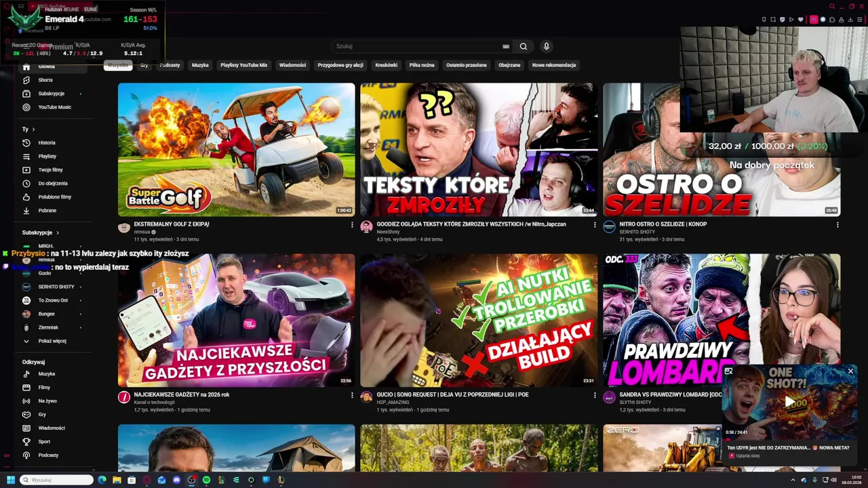Open Super Battle Golf video thumbnail
The image size is (868, 488).
click(x=236, y=150)
